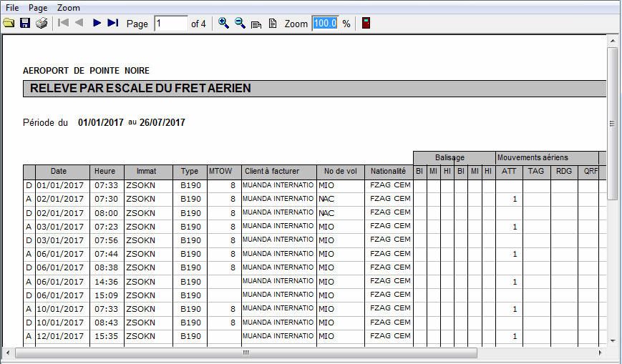Screen dimensions: 622x364
Task: Open the File menu
Action: (12, 7)
